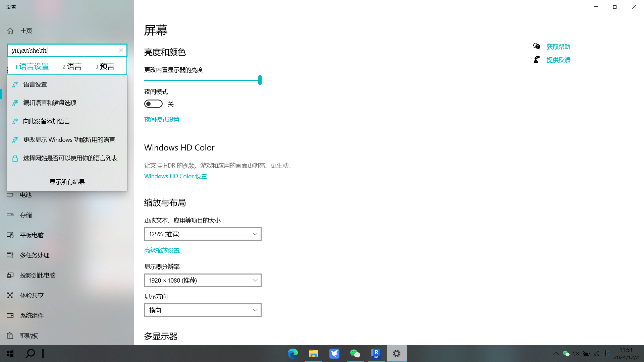The width and height of the screenshot is (644, 362).
Task: Select the 语言设置 search suggestion
Action: point(35,84)
